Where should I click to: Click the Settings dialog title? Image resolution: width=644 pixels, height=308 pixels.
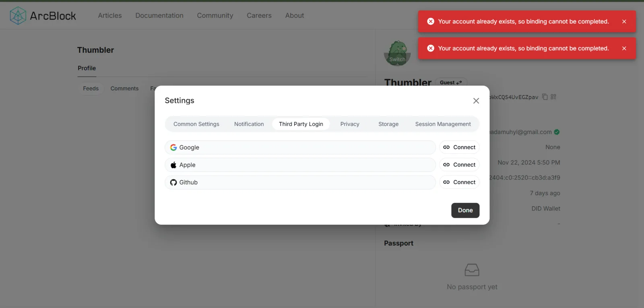coord(180,101)
